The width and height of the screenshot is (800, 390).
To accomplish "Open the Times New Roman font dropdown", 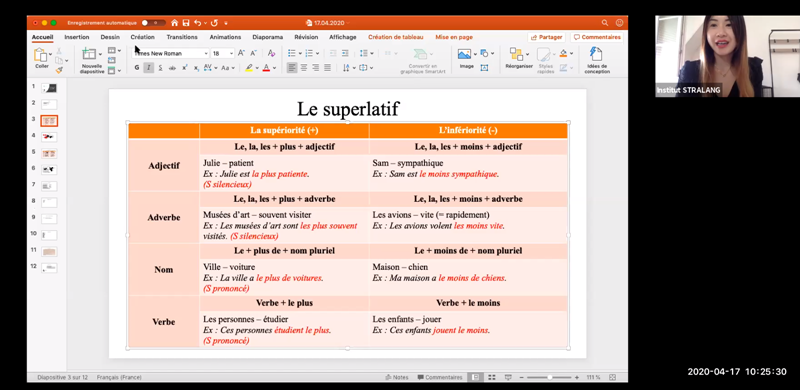I will tap(171, 53).
